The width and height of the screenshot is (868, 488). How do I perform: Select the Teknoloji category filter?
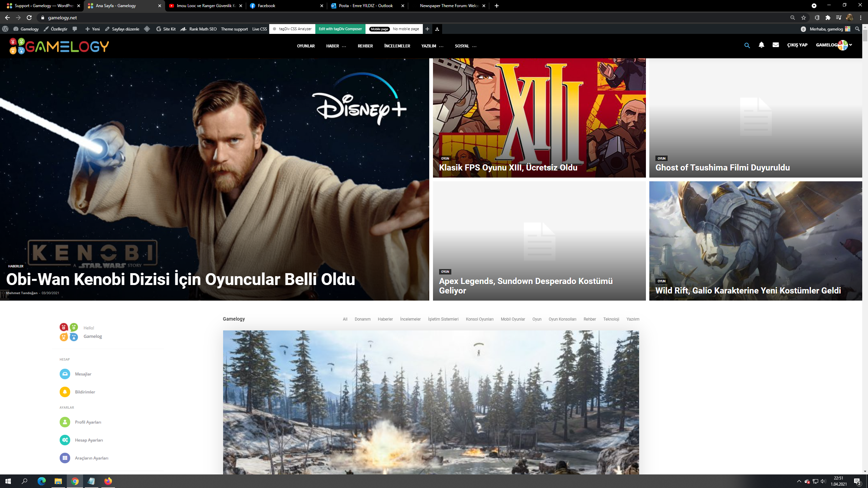click(x=611, y=319)
